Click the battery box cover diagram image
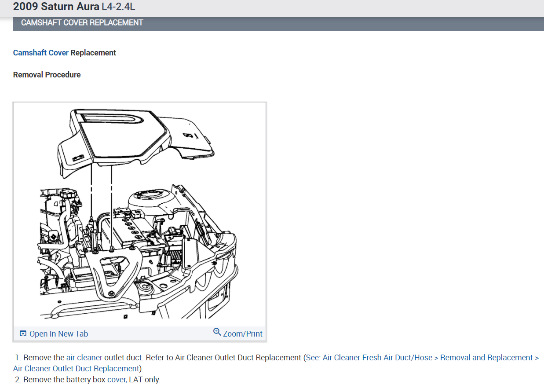The image size is (544, 392). click(x=140, y=215)
